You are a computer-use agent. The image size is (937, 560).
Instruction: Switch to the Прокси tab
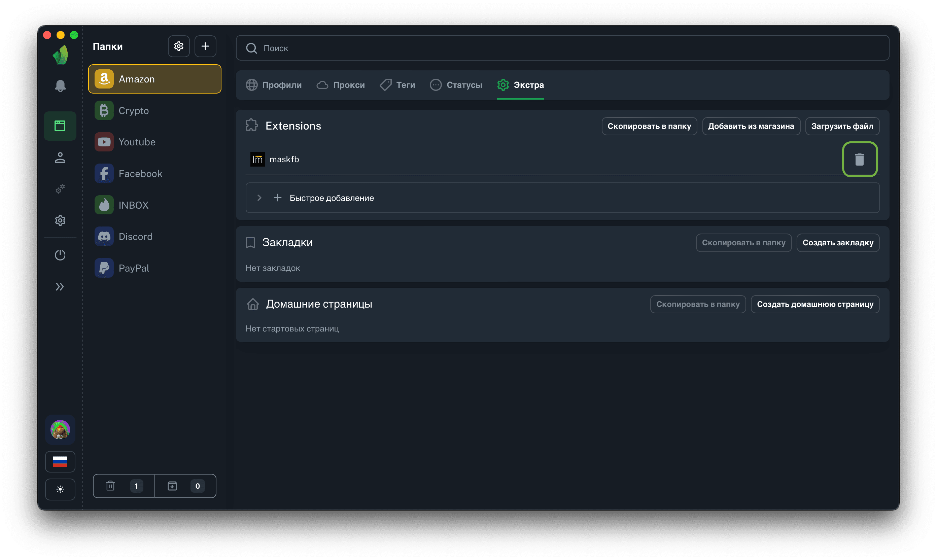point(341,85)
